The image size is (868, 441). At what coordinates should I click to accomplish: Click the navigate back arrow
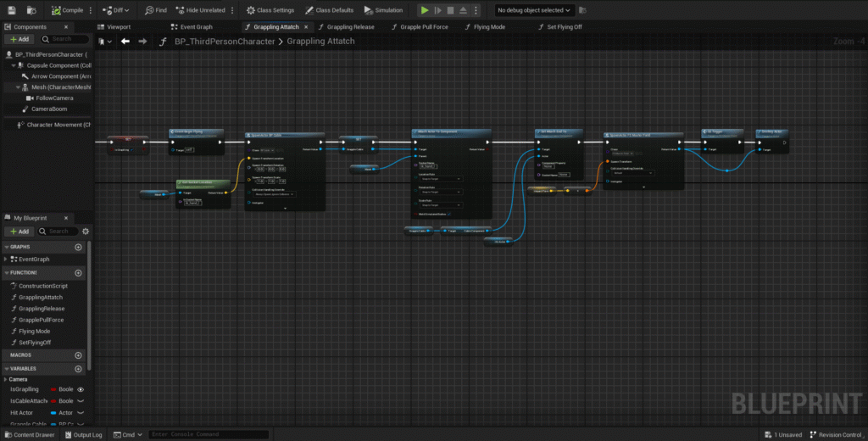(125, 41)
